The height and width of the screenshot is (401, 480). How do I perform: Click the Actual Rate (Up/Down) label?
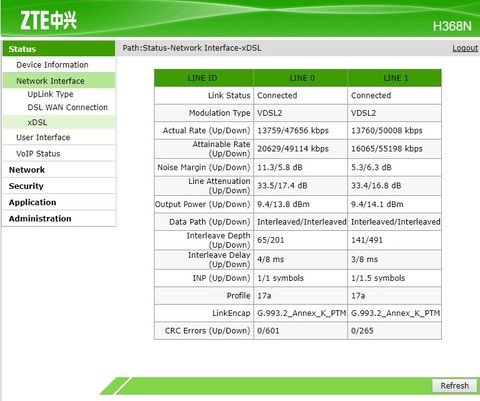(x=206, y=130)
